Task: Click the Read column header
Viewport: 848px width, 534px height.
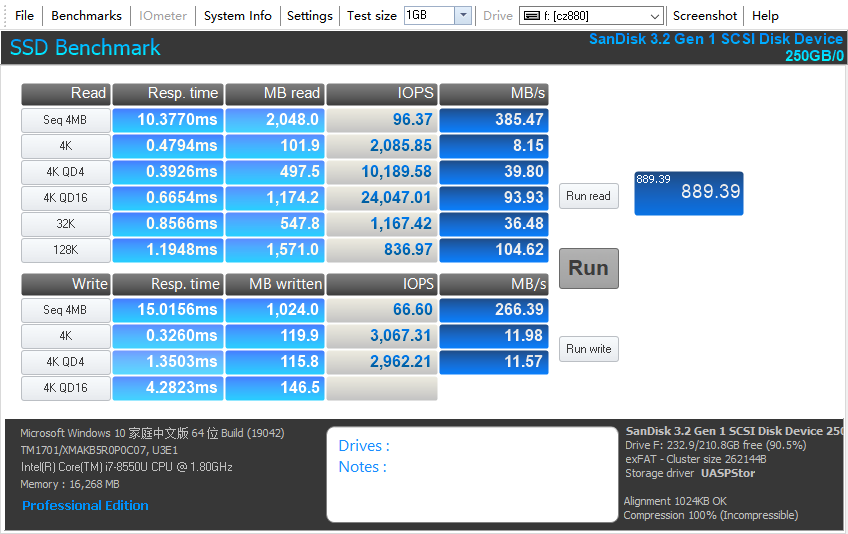Action: 66,94
